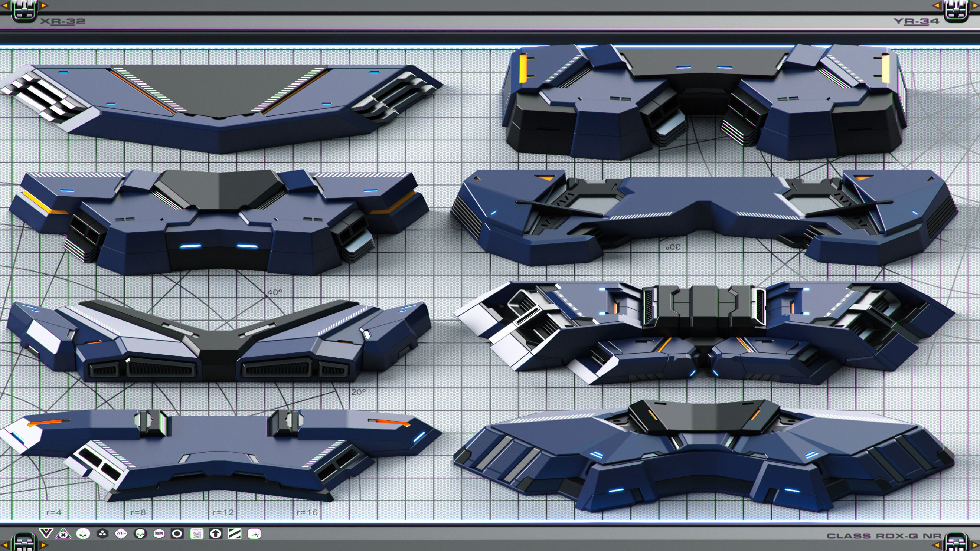Click the white circular alien-face icon
This screenshot has height=551, width=980.
click(x=82, y=534)
